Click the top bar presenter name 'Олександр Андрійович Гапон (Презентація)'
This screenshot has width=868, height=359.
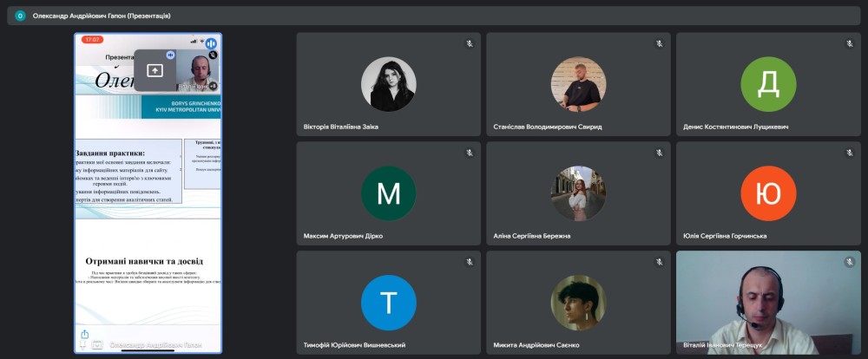click(x=102, y=16)
